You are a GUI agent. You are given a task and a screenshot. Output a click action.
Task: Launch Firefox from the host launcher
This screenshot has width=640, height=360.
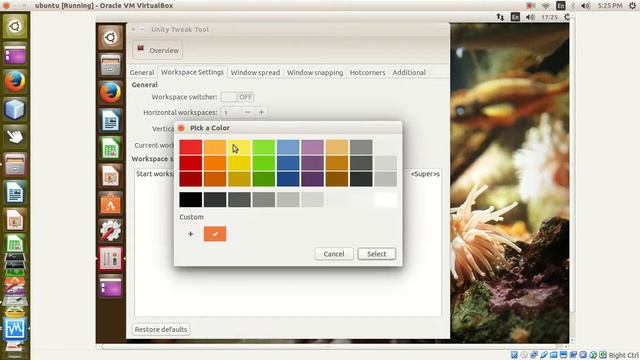[x=15, y=81]
